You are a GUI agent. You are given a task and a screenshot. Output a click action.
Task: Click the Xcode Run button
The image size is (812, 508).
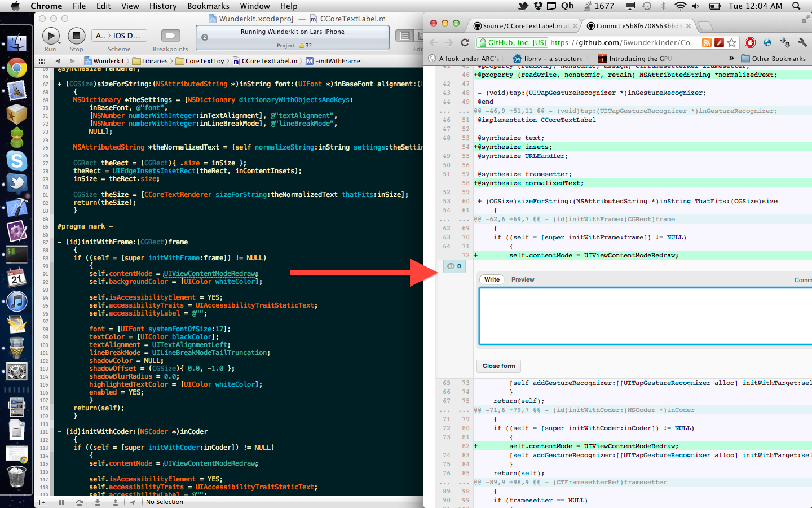point(51,36)
